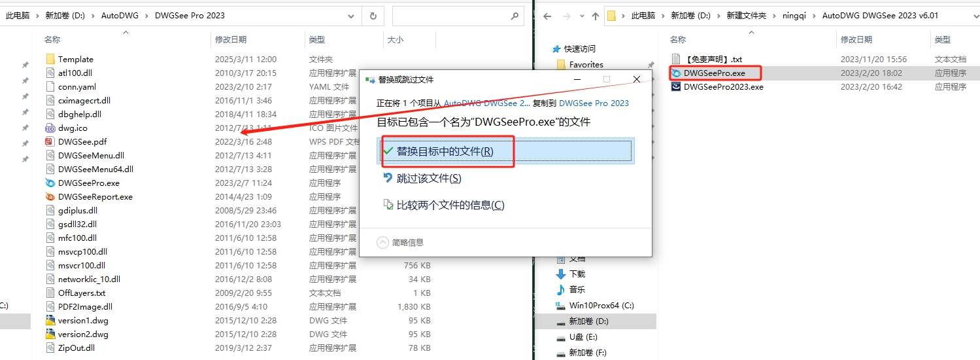The image size is (980, 360).
Task: Choose 替换目标中的文件(R) option
Action: pos(507,151)
